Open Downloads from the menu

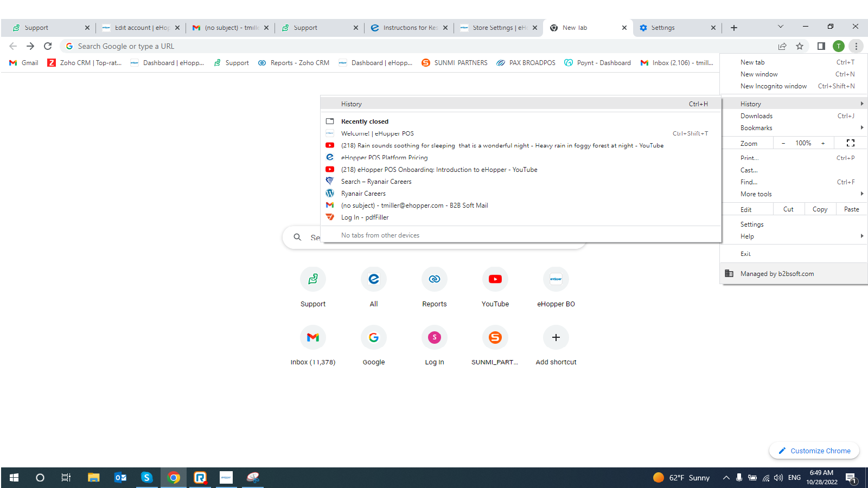[x=795, y=116]
